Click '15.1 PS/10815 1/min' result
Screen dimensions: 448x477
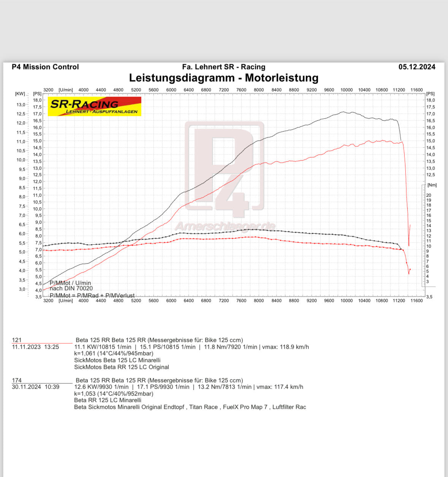point(168,347)
